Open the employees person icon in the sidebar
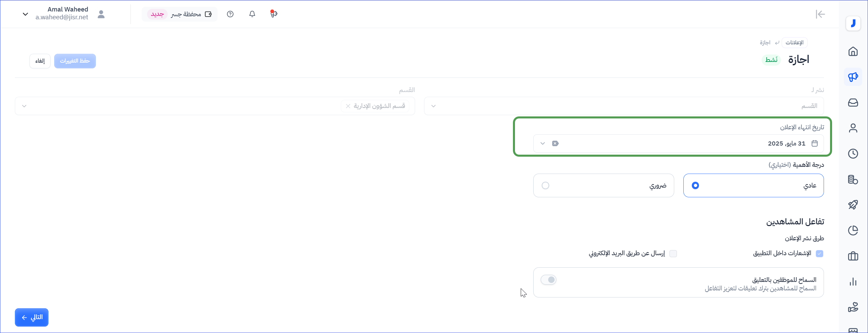This screenshot has width=868, height=333. click(853, 128)
